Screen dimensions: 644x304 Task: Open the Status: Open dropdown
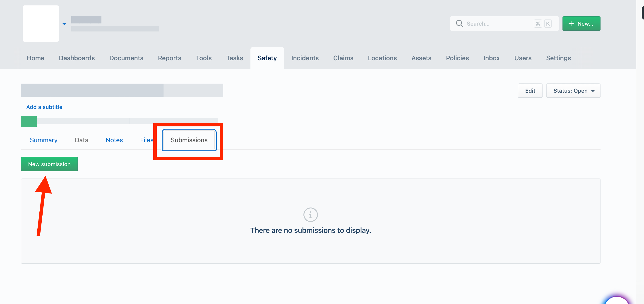[x=573, y=91]
